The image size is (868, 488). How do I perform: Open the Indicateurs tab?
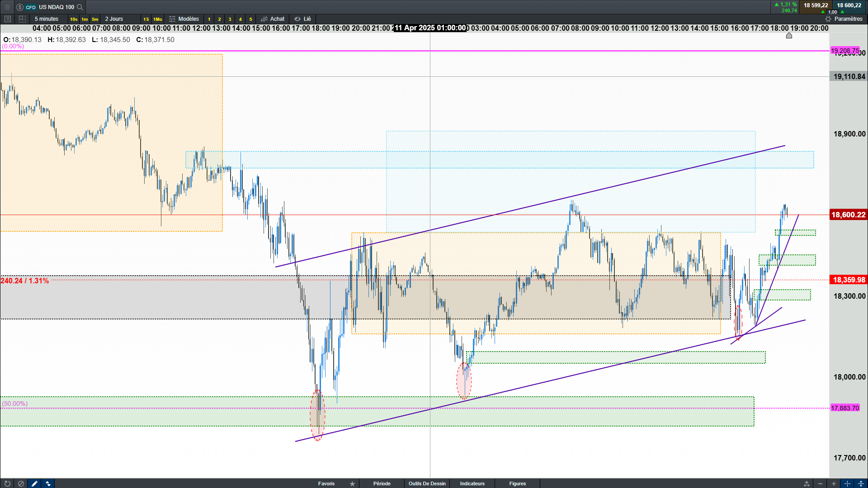point(472,483)
